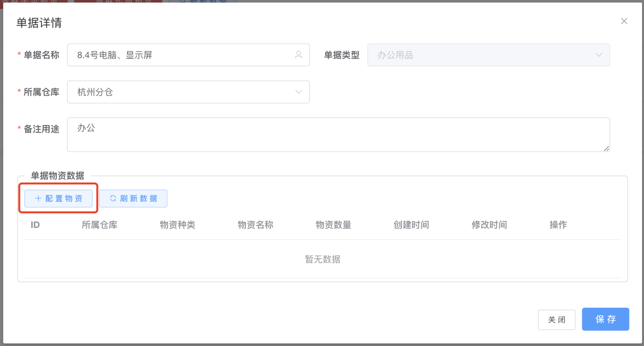Screen dimensions: 644x346
Task: Click the 备注用途 textarea resize handle
Action: (606, 148)
